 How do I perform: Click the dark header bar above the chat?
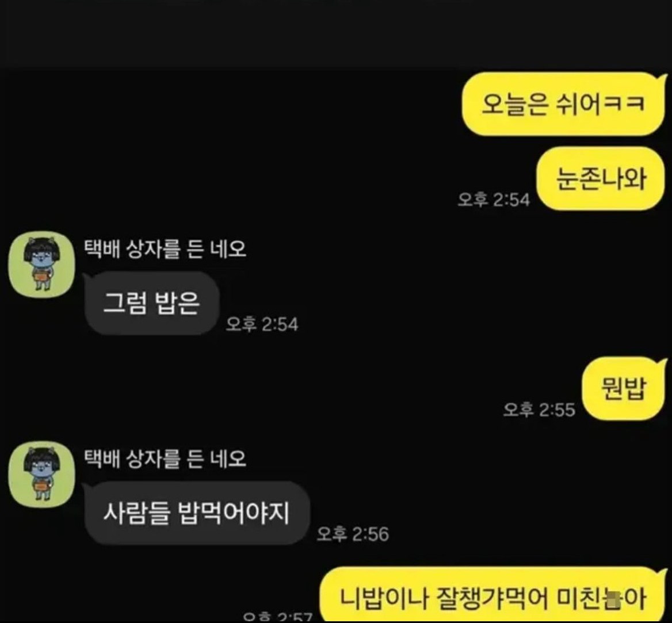[x=336, y=33]
